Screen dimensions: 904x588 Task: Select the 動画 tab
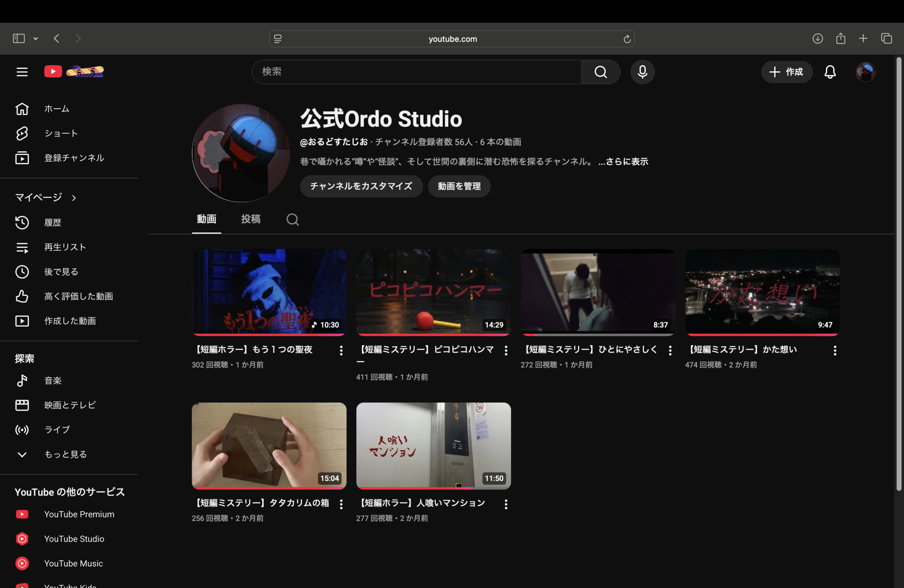(x=206, y=219)
